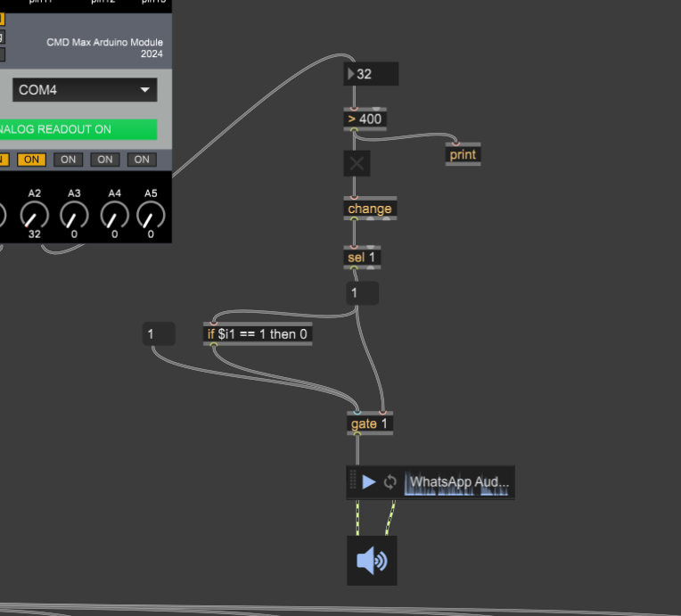Click the A4 analog dial
Viewport: 681px width, 616px height.
click(114, 215)
